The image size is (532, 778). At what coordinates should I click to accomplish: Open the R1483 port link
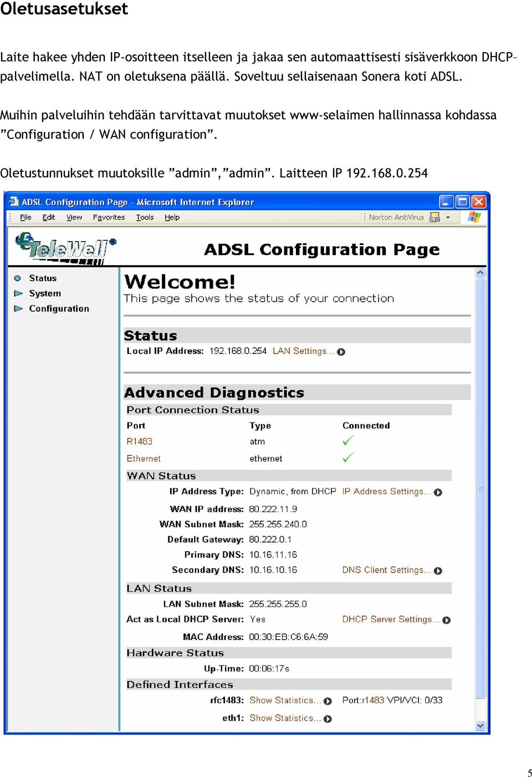139,441
